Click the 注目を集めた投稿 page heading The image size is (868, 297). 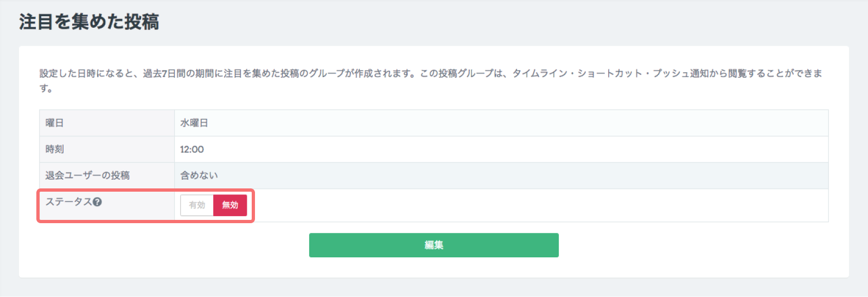(89, 22)
